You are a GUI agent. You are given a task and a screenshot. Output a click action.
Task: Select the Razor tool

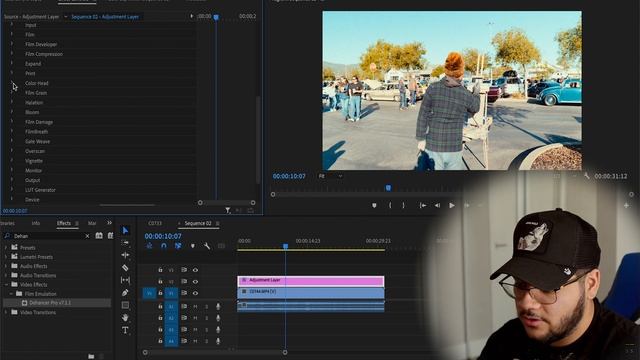point(125,268)
